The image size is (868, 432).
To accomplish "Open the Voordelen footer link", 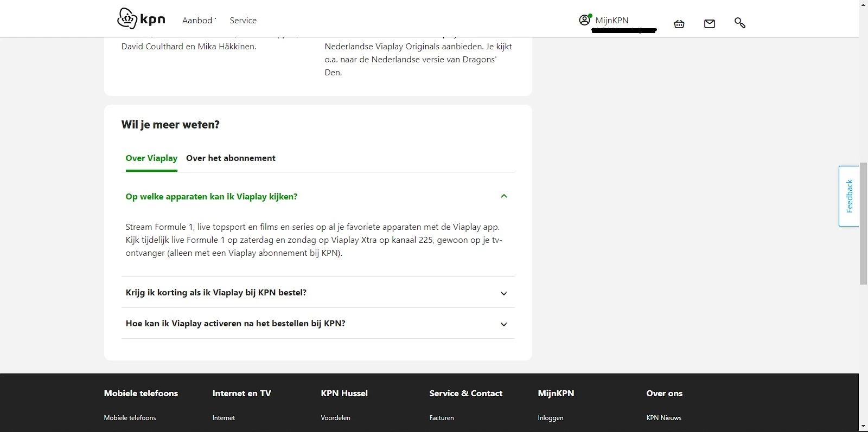I will click(x=336, y=418).
